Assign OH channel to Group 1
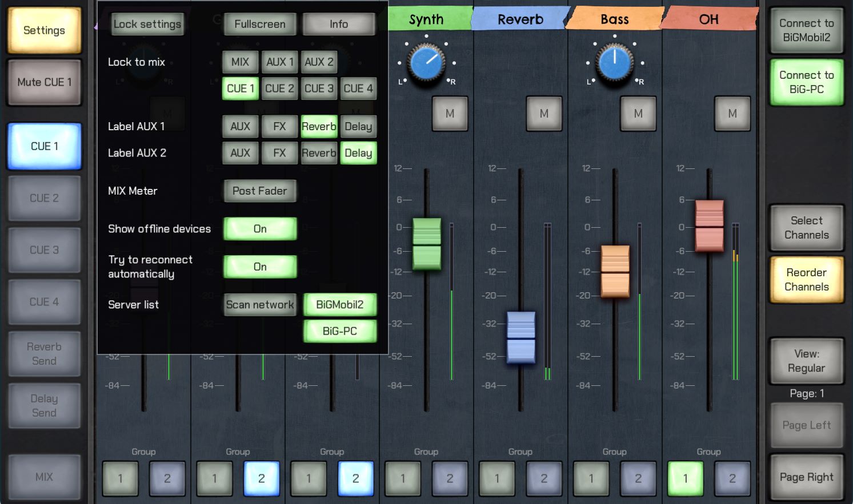 pyautogui.click(x=685, y=478)
